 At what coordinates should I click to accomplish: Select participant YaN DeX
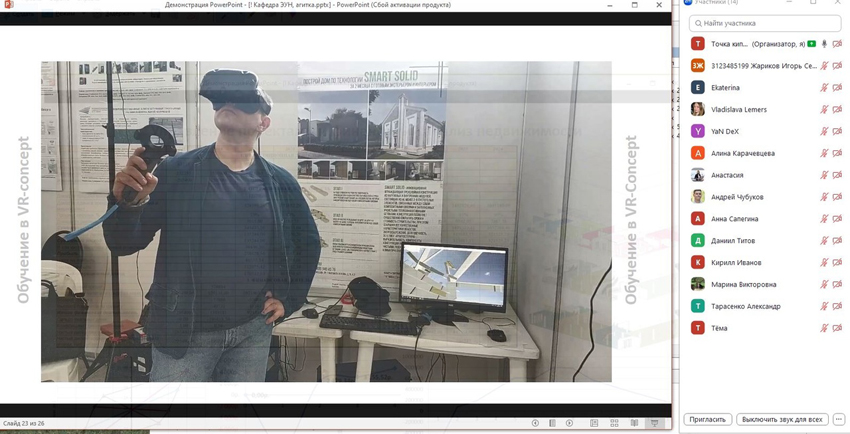click(765, 131)
